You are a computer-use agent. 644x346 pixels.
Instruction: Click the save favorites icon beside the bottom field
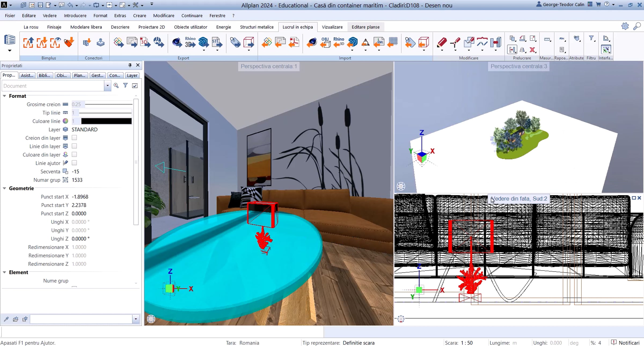click(x=25, y=319)
